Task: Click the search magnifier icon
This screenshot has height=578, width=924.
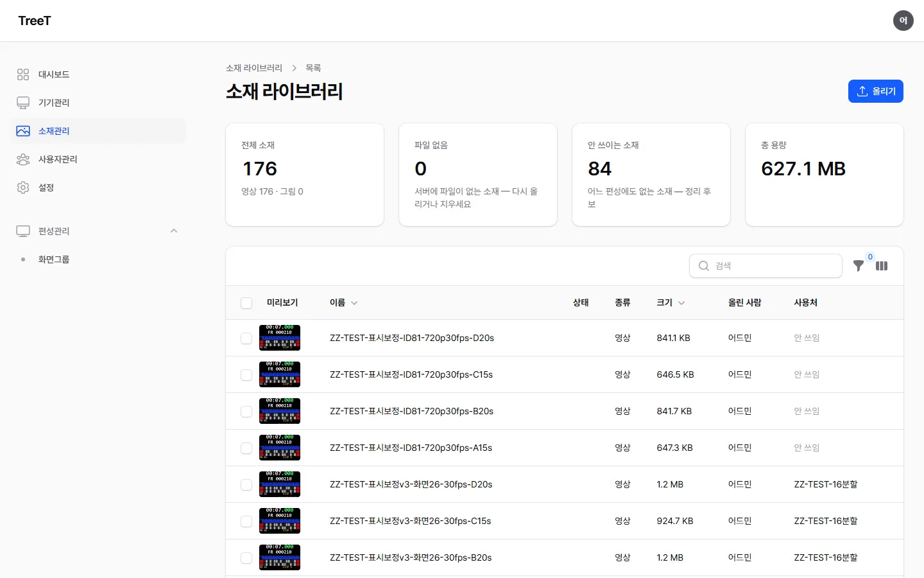Action: click(x=704, y=266)
